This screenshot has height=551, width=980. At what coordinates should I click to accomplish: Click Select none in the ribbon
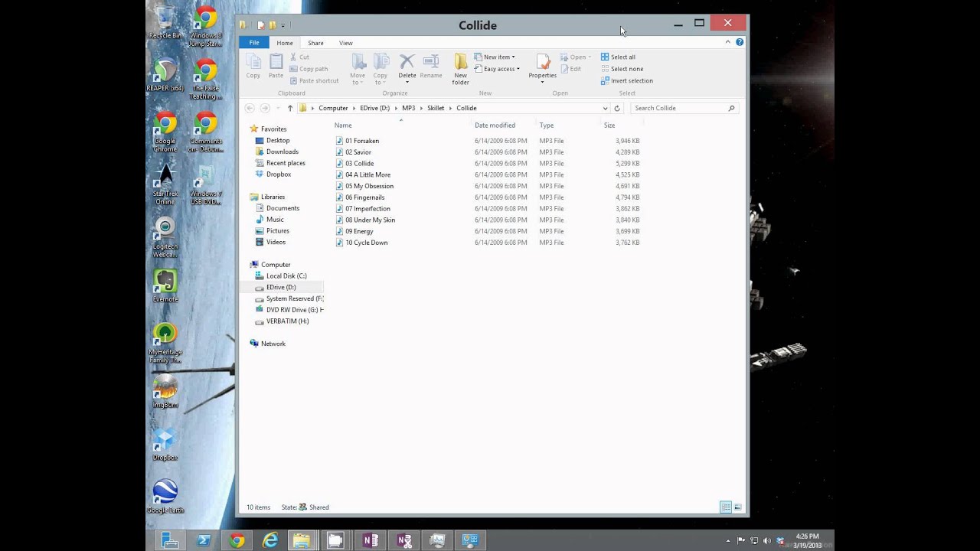tap(622, 69)
